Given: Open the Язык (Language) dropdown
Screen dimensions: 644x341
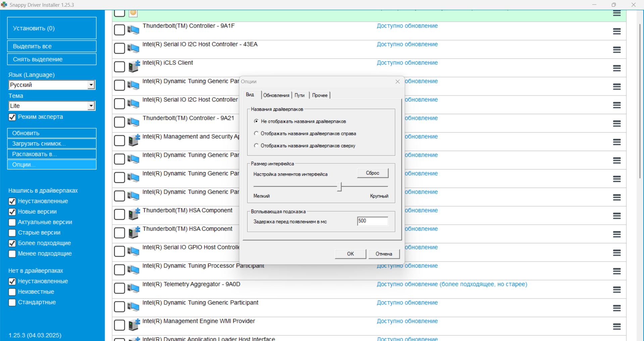Looking at the screenshot, I should pyautogui.click(x=52, y=85).
